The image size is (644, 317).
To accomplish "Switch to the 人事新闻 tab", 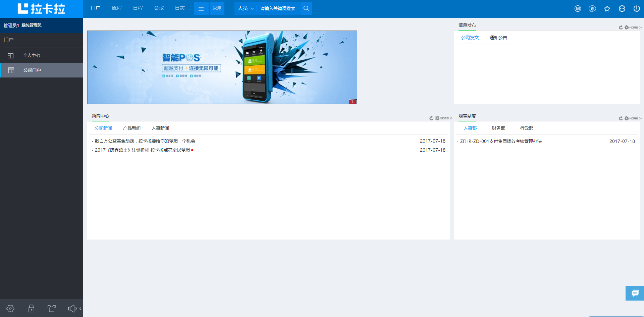I will pyautogui.click(x=160, y=128).
